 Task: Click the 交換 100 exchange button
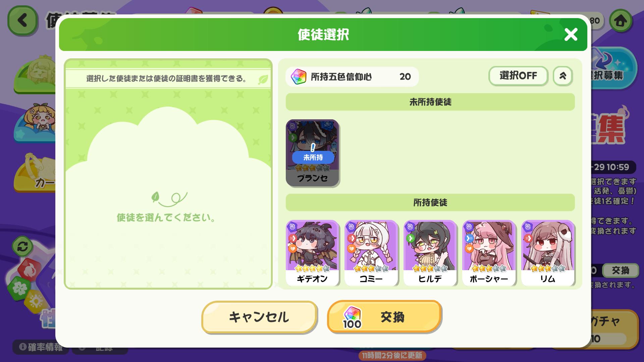[x=384, y=316]
